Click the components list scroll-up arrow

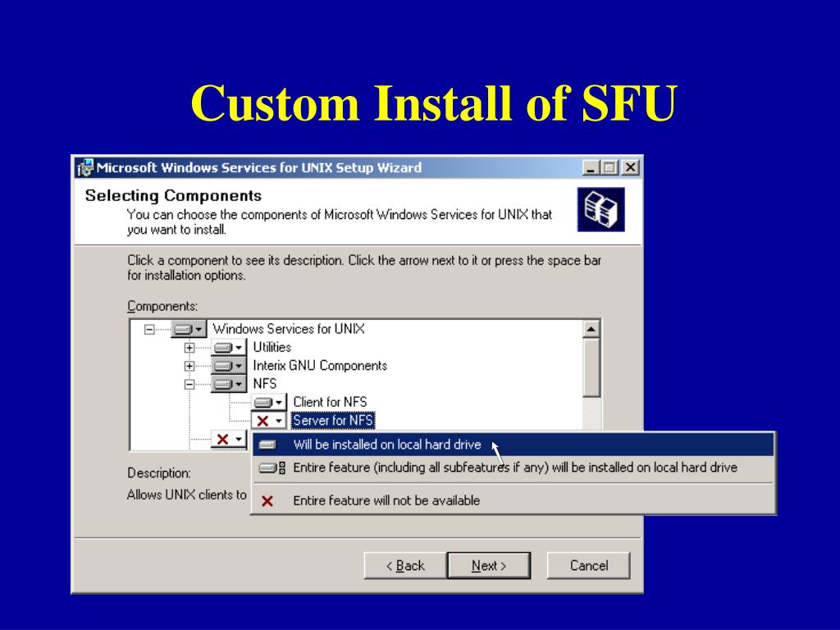coord(591,329)
